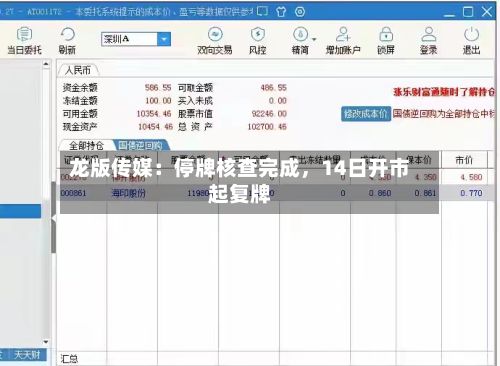
Task: Open the 深圳A market dropdown
Action: click(x=164, y=39)
